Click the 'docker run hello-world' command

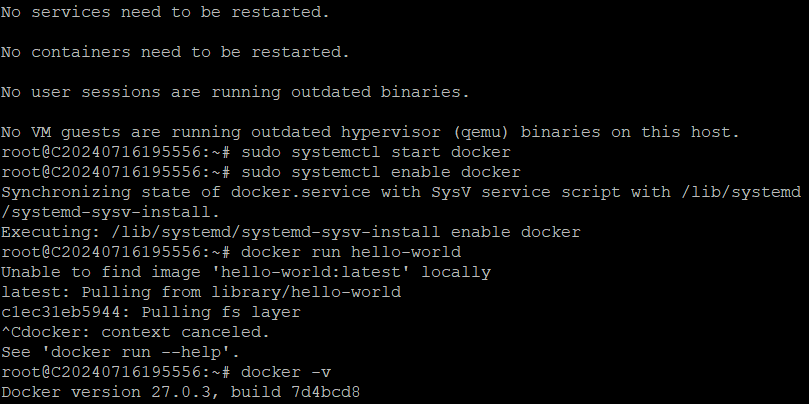point(351,252)
